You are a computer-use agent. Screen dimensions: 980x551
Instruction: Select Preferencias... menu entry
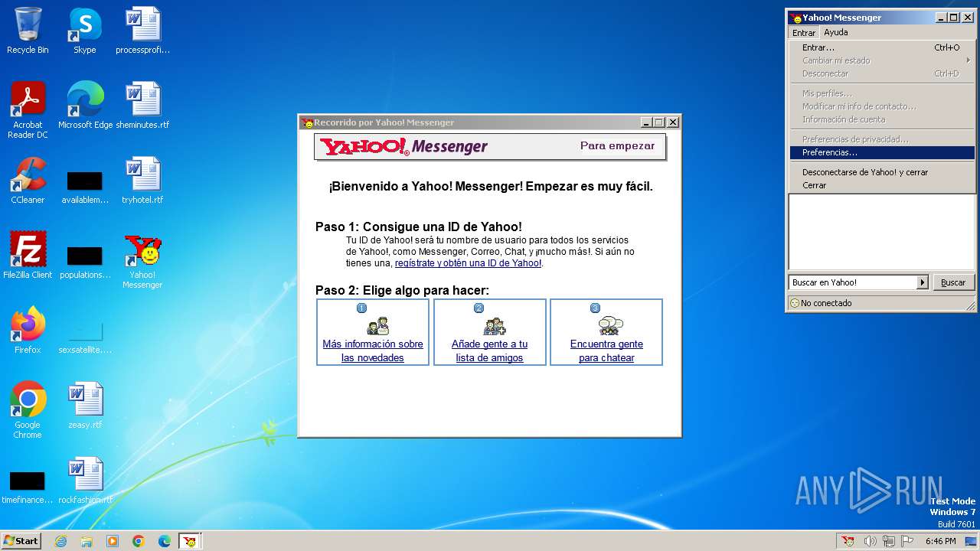click(x=882, y=152)
